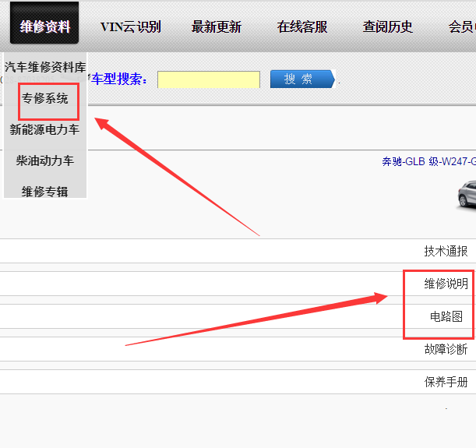Focus the yellow 车型搜索 input box

209,79
